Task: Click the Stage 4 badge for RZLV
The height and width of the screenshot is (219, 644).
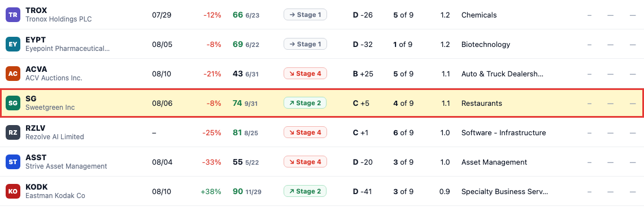Action: 305,132
